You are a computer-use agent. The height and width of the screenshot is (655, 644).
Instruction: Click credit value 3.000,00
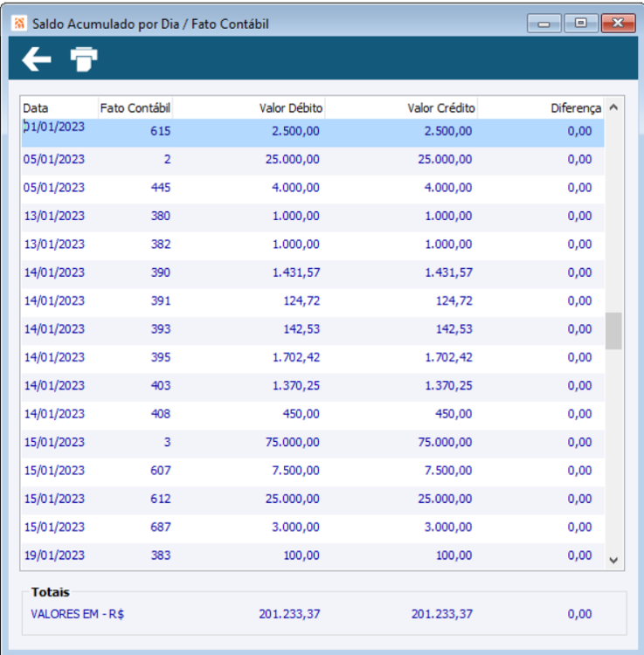click(x=448, y=527)
